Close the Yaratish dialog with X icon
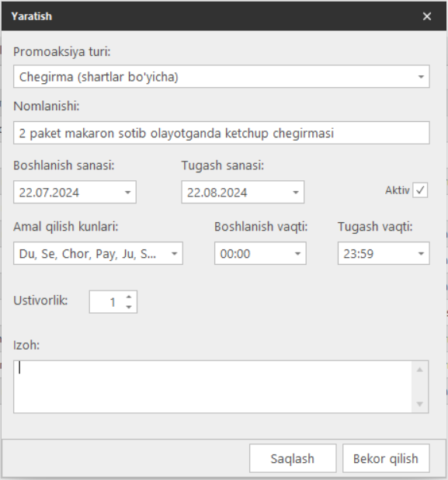The width and height of the screenshot is (448, 480). click(427, 16)
